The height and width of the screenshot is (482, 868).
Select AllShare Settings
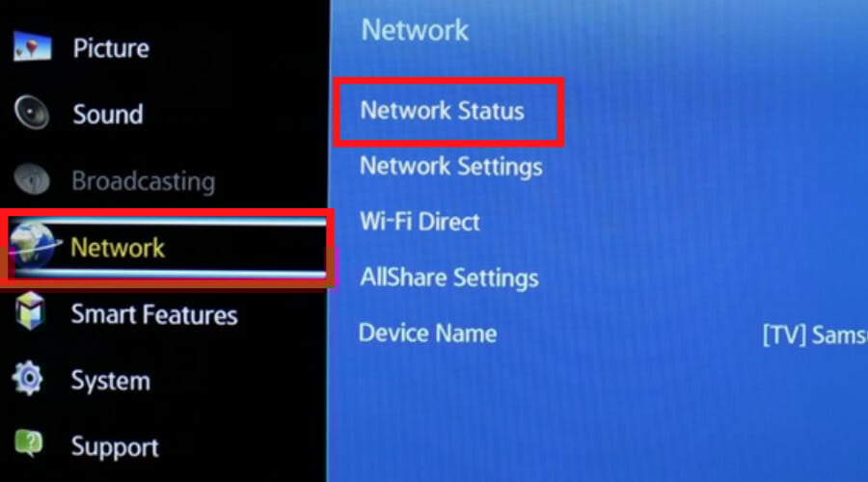coord(448,278)
